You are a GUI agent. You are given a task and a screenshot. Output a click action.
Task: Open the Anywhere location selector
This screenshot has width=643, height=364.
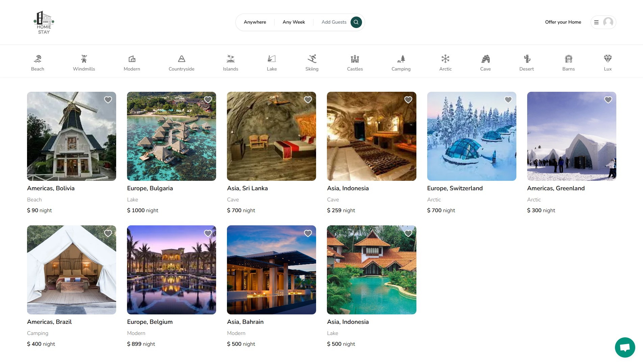coord(255,22)
